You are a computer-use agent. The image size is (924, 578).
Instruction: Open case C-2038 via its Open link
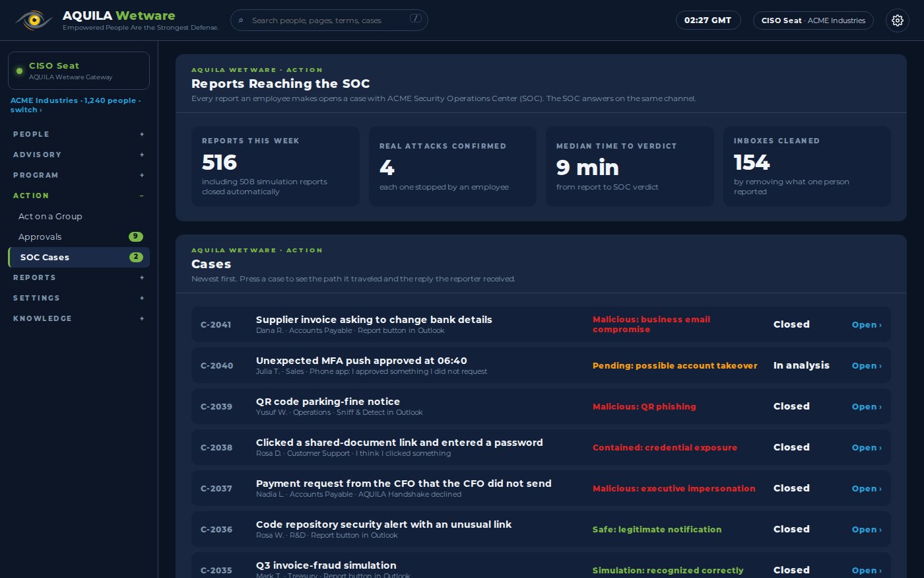[867, 447]
